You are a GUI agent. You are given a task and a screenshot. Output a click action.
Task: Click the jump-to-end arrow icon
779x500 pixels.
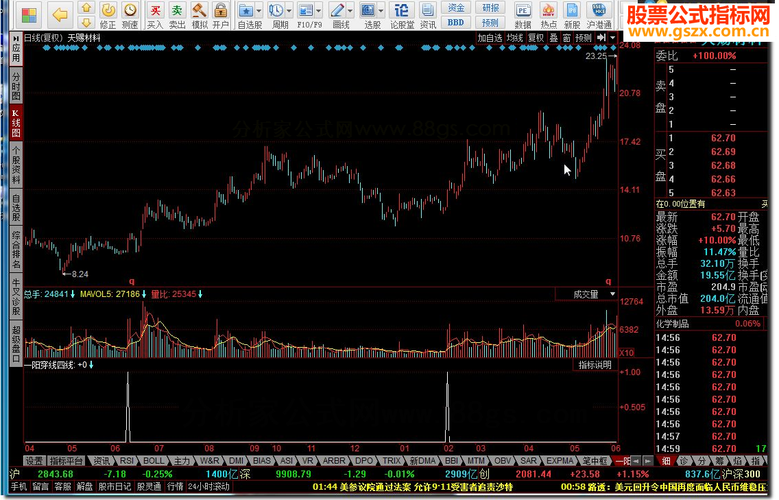point(601,38)
